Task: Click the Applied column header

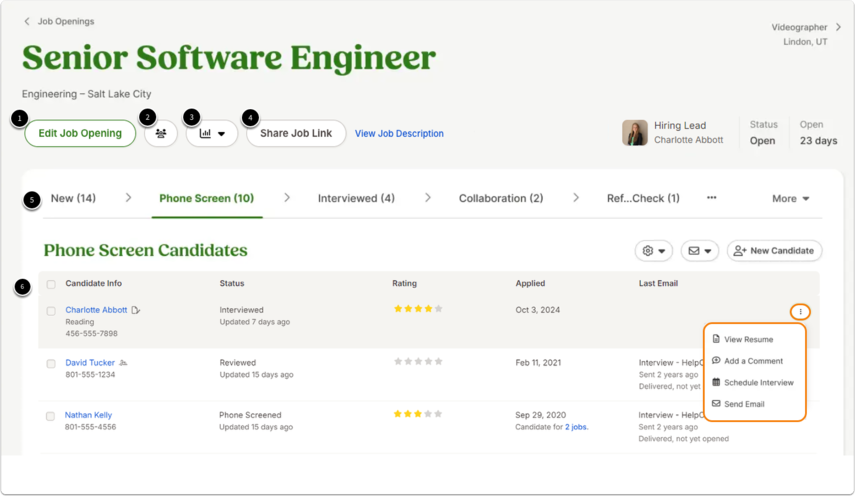Action: click(530, 283)
